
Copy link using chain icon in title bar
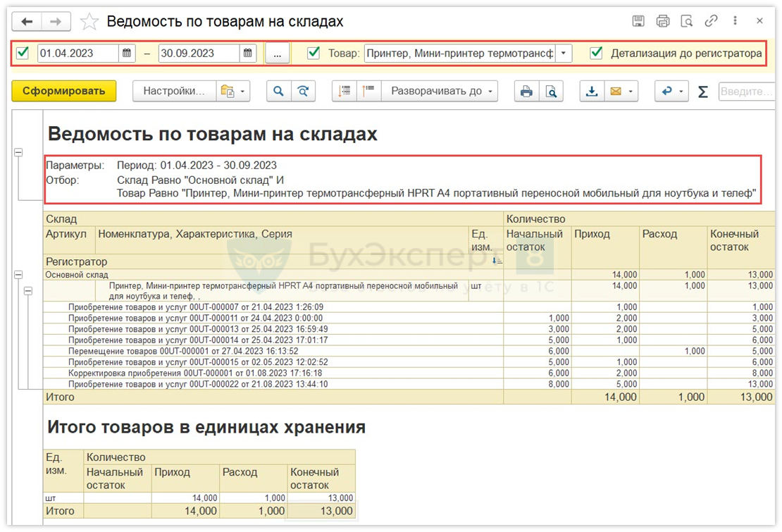click(x=711, y=21)
